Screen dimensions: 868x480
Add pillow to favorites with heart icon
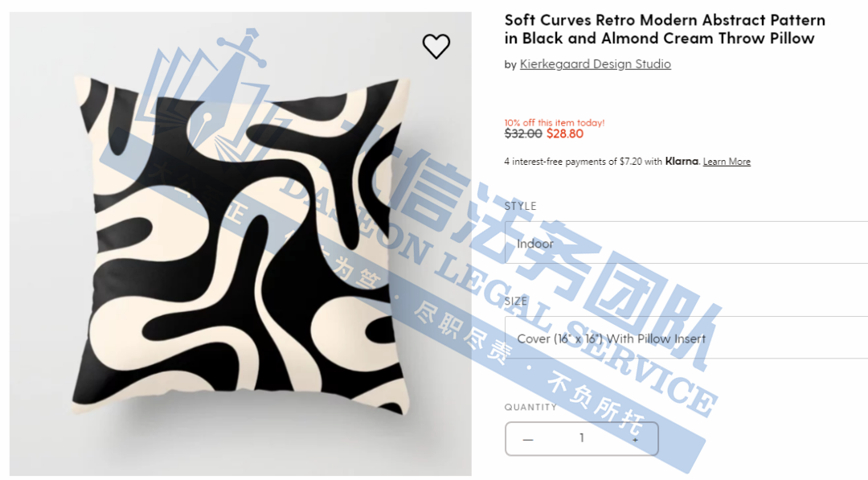coord(436,47)
